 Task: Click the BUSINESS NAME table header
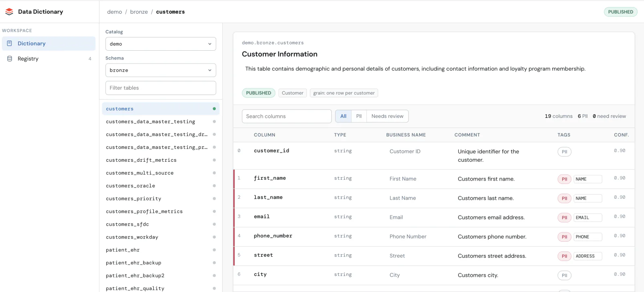(406, 135)
